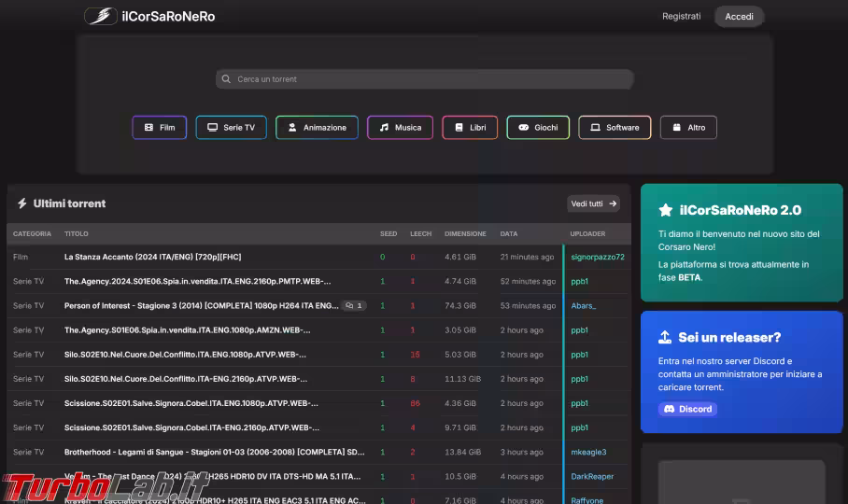Open uploader profile signorpazzo72
The height and width of the screenshot is (504, 848).
point(598,257)
